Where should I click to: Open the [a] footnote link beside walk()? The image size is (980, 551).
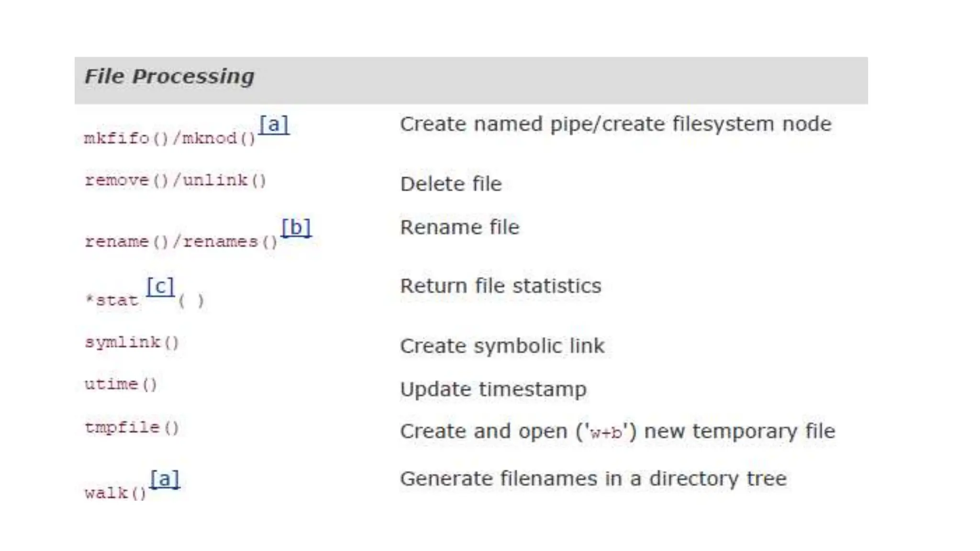click(165, 479)
